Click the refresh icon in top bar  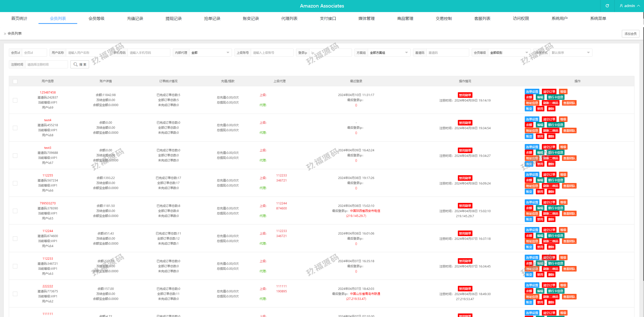(607, 6)
